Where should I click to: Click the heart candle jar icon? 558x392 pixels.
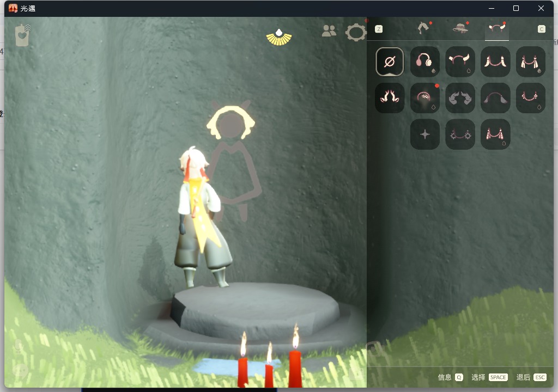coord(23,35)
